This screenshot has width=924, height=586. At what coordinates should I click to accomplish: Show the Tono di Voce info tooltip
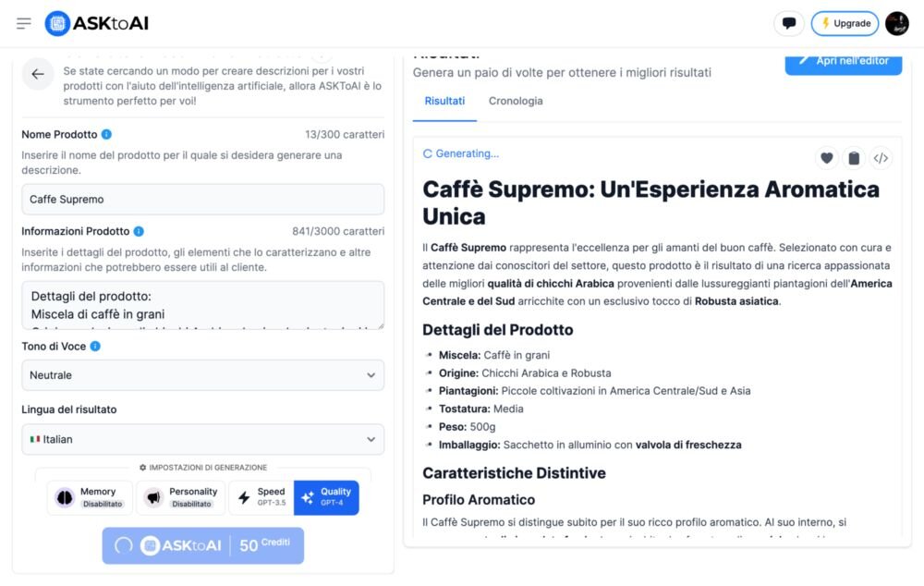pos(95,347)
